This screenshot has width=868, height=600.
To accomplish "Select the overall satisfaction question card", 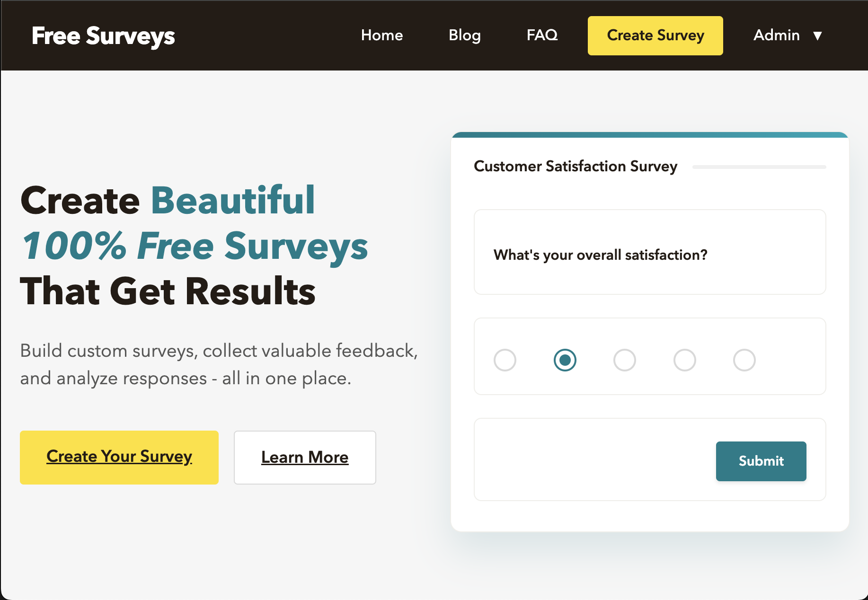I will click(x=649, y=252).
